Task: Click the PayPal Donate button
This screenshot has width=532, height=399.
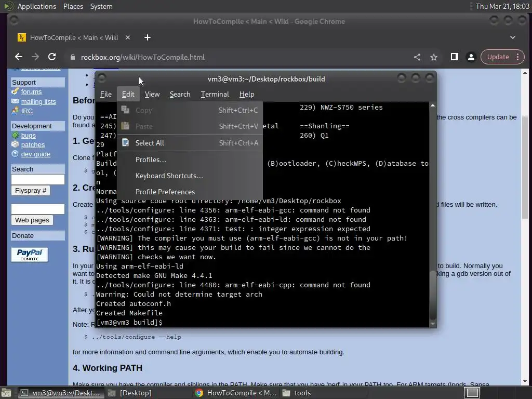Action: (30, 255)
